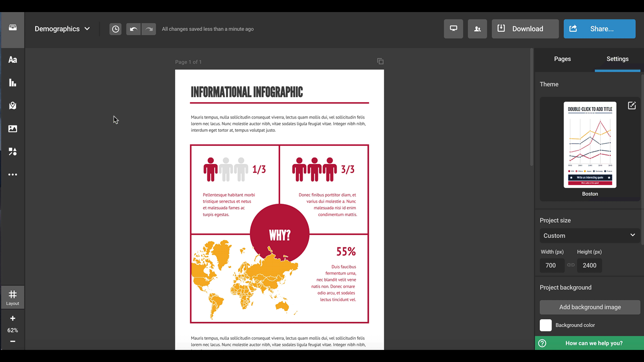Click Add background image button
Image resolution: width=644 pixels, height=362 pixels.
590,307
